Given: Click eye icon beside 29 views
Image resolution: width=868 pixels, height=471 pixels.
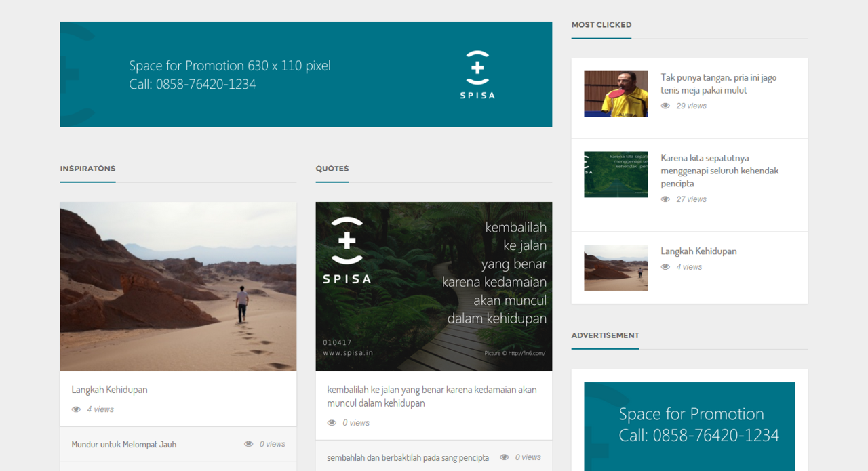Looking at the screenshot, I should (x=665, y=106).
